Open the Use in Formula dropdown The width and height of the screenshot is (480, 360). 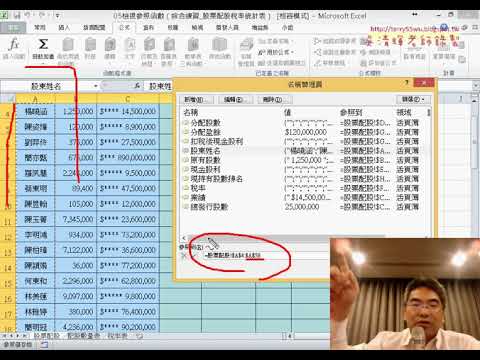click(x=276, y=52)
